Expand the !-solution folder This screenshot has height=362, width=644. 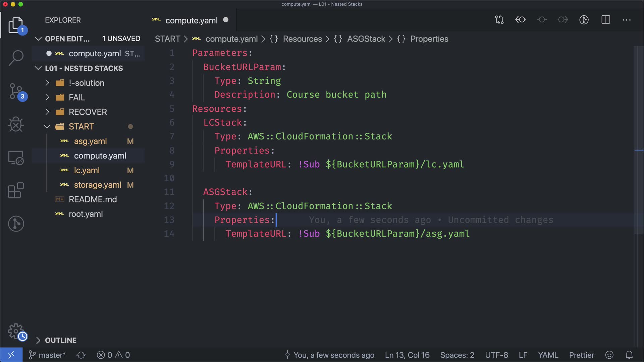click(86, 83)
